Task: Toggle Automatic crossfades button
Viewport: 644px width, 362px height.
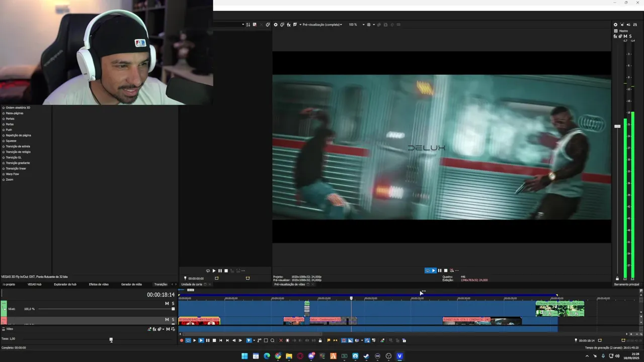Action: 350,340
